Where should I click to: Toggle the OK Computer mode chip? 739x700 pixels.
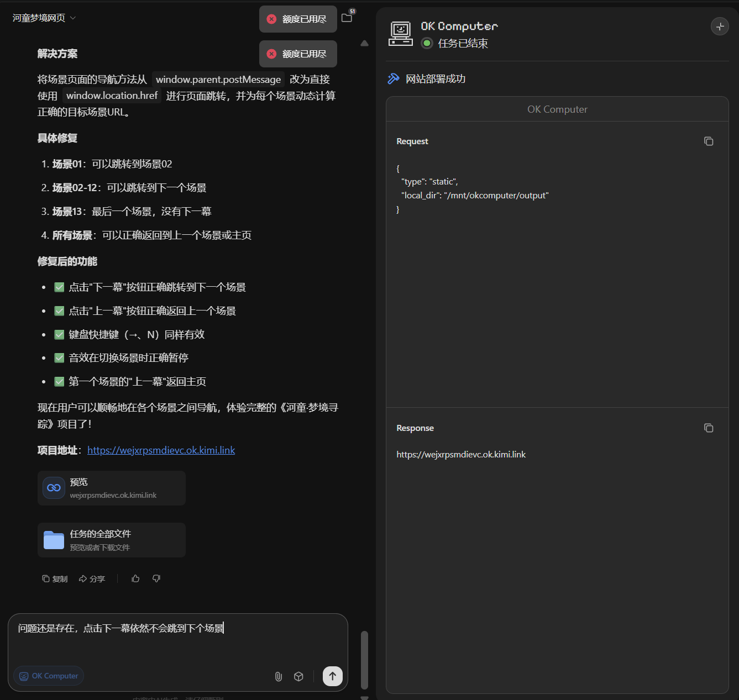(x=49, y=676)
